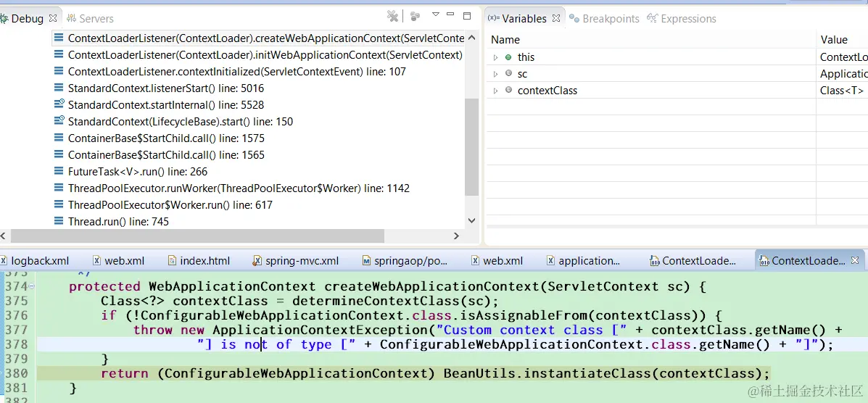Open the index.html editor tab
The image size is (868, 403).
(x=199, y=261)
